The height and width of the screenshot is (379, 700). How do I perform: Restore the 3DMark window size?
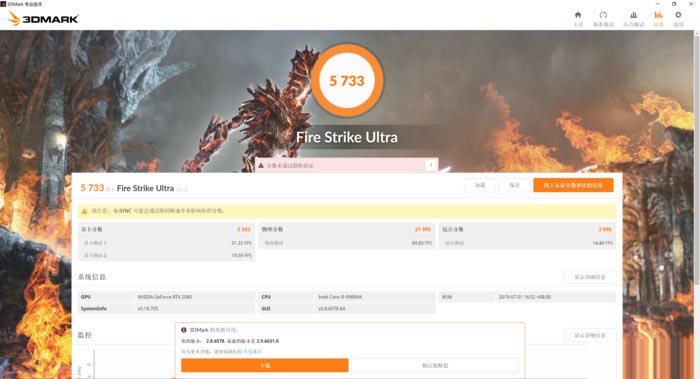tap(674, 4)
